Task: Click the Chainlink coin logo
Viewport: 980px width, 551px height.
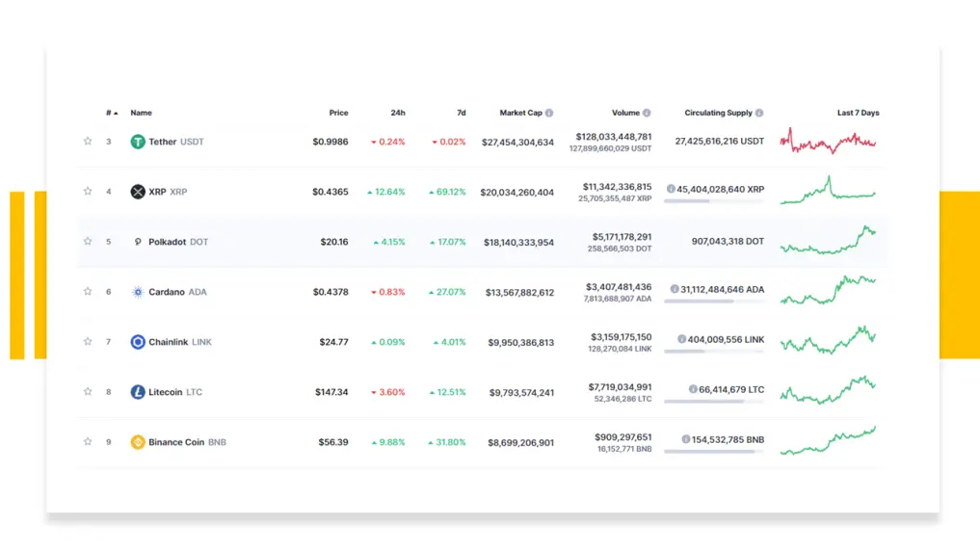Action: (138, 342)
